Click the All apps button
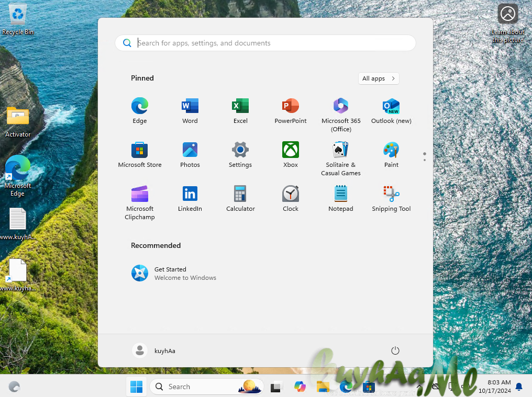The height and width of the screenshot is (397, 532). [378, 78]
